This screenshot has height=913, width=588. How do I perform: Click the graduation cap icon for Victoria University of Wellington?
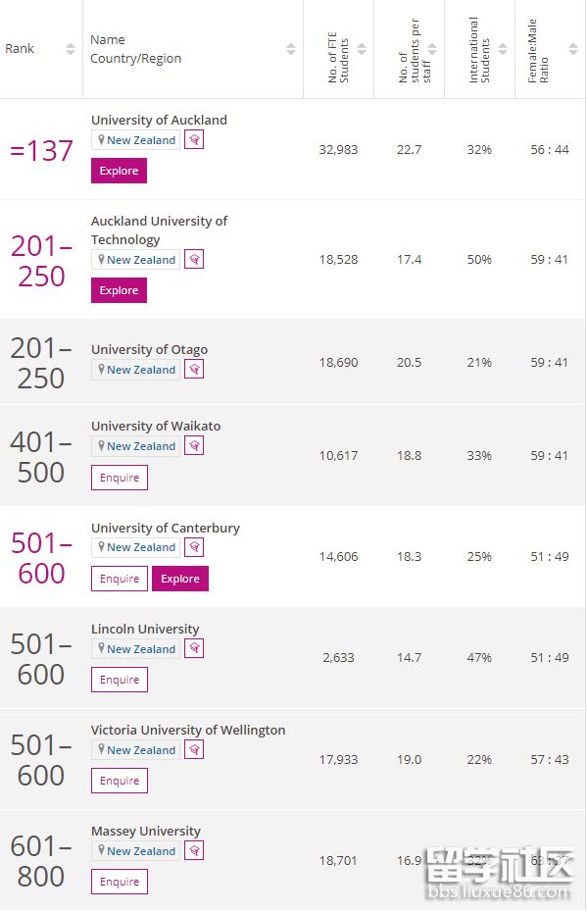point(194,750)
